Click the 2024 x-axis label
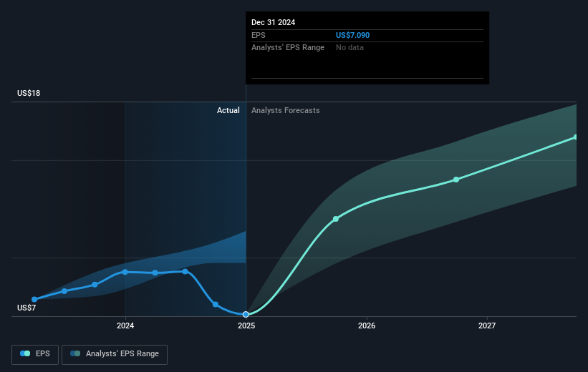The height and width of the screenshot is (372, 588). click(125, 326)
